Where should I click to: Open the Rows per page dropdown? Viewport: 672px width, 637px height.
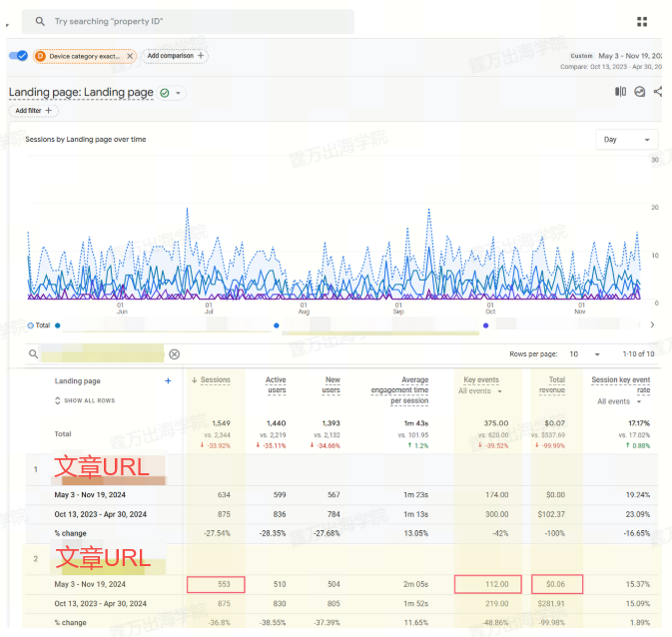(x=584, y=354)
